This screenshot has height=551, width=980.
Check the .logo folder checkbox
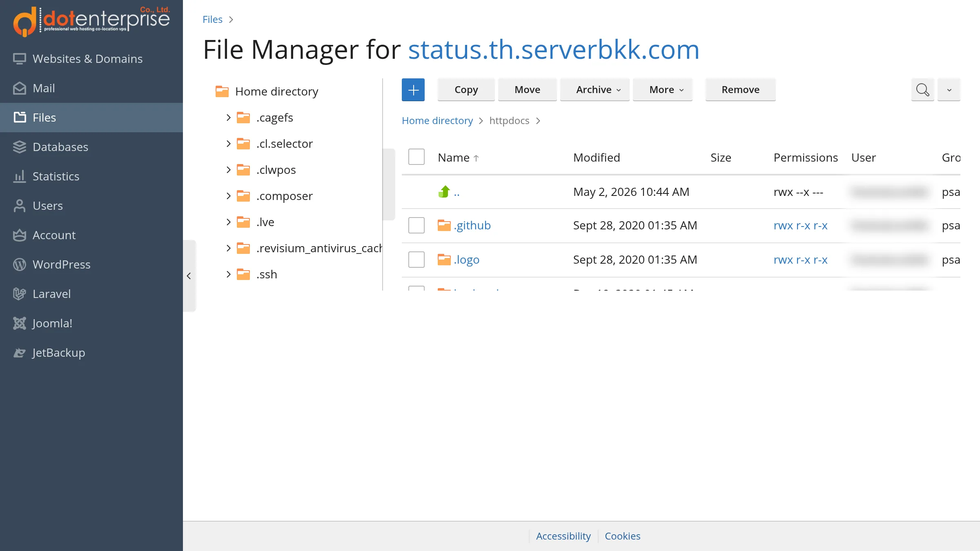pyautogui.click(x=416, y=260)
